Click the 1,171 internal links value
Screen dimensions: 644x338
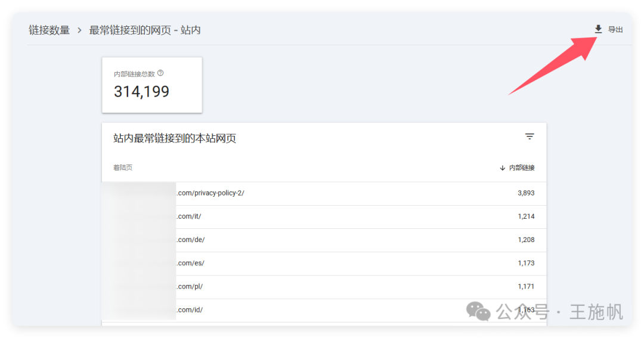coord(526,287)
